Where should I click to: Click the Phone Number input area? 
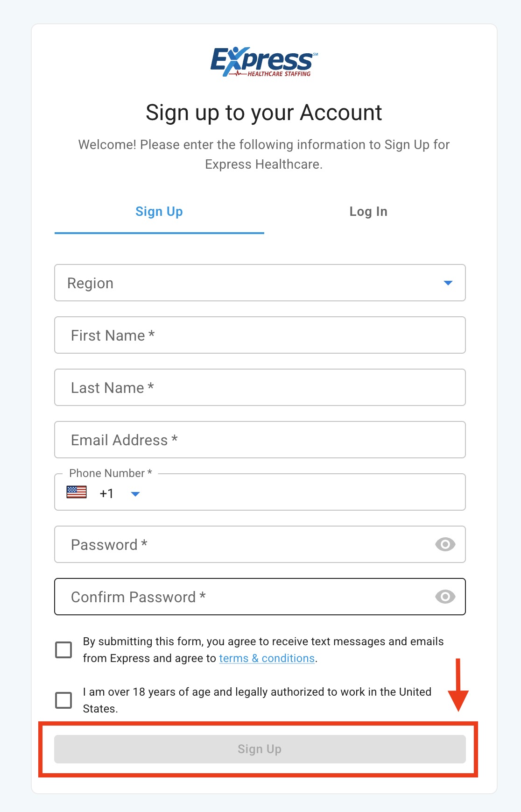[x=299, y=493]
